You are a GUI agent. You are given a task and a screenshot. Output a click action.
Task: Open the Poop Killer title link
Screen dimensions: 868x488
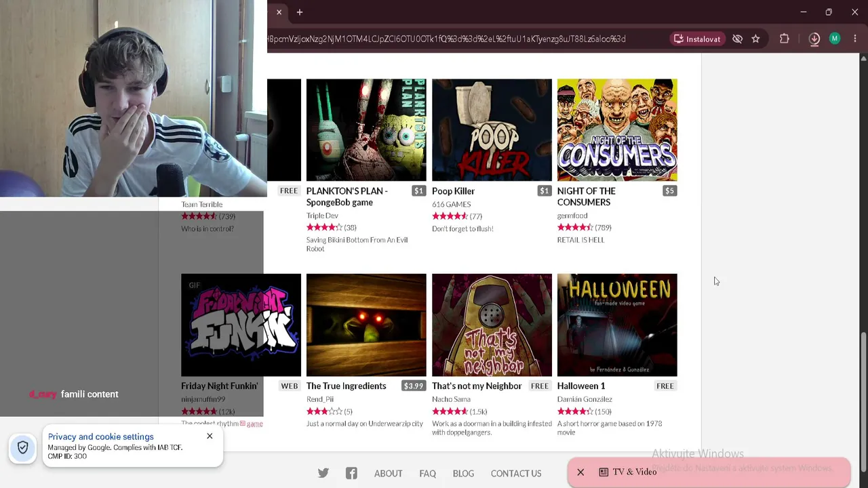[x=453, y=191]
